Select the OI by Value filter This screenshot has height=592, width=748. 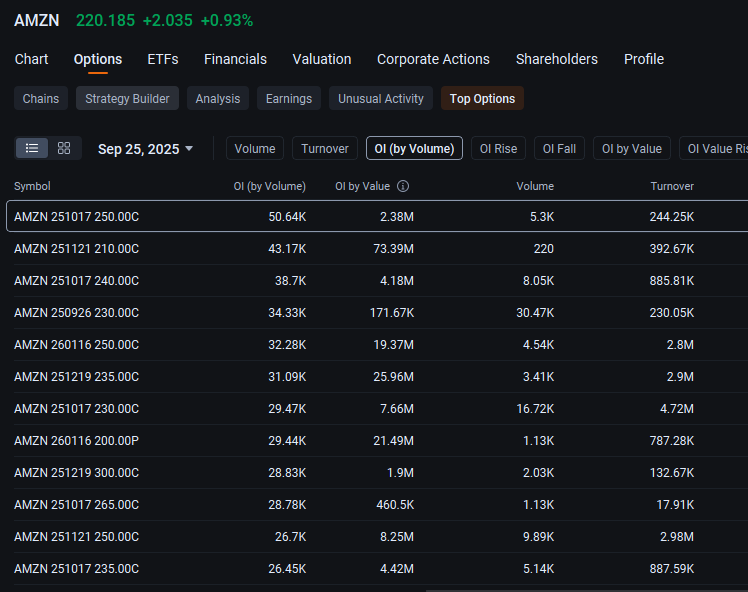(x=632, y=148)
